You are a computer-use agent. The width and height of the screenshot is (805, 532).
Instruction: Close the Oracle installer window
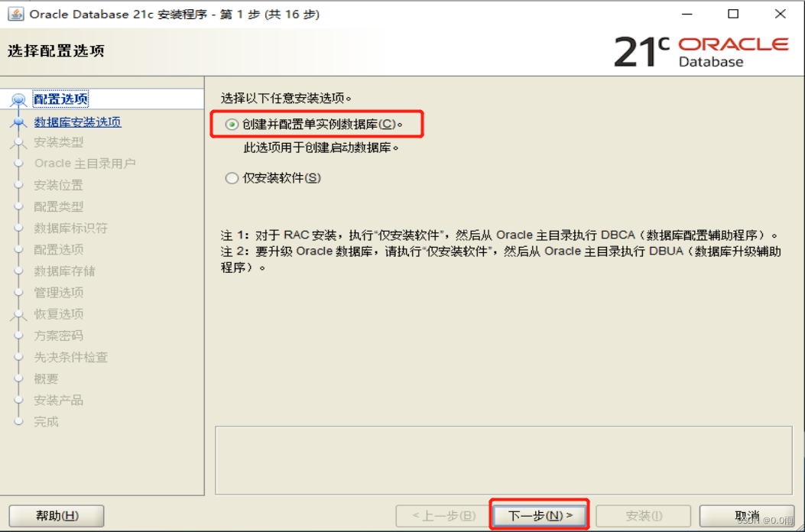click(781, 14)
